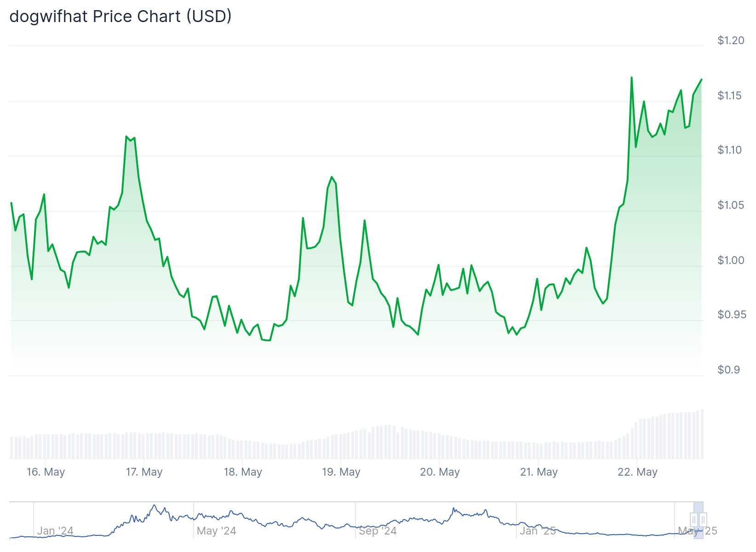Click the $0.9 price axis label

pyautogui.click(x=728, y=370)
